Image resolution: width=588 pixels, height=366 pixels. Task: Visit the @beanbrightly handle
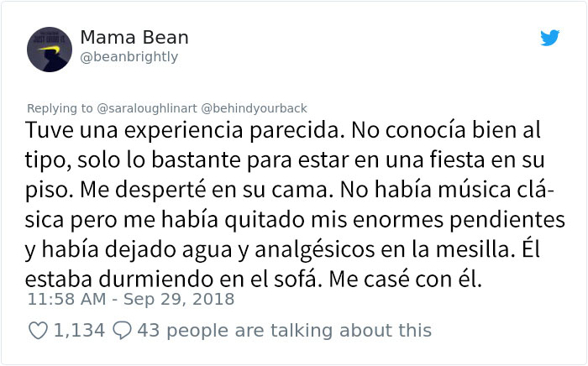129,57
